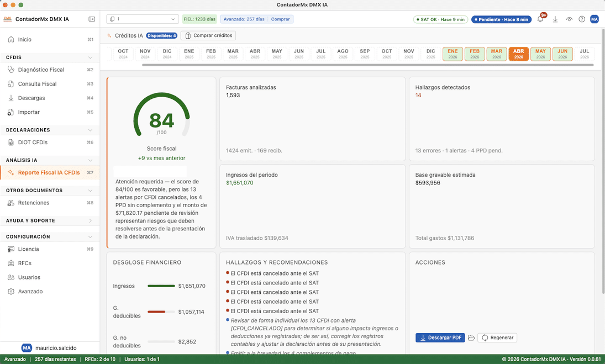Click the ContadorMx logo in sidebar header
605x364 pixels.
tap(7, 19)
